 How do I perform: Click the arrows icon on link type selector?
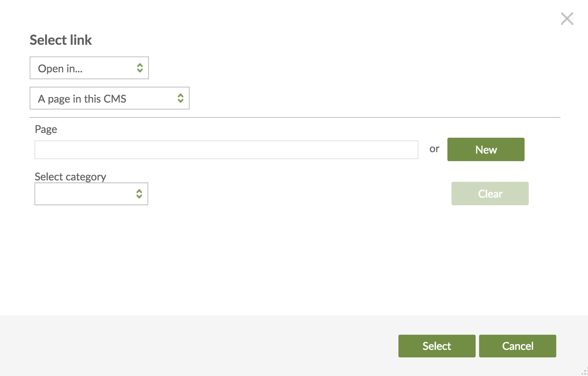coord(180,98)
